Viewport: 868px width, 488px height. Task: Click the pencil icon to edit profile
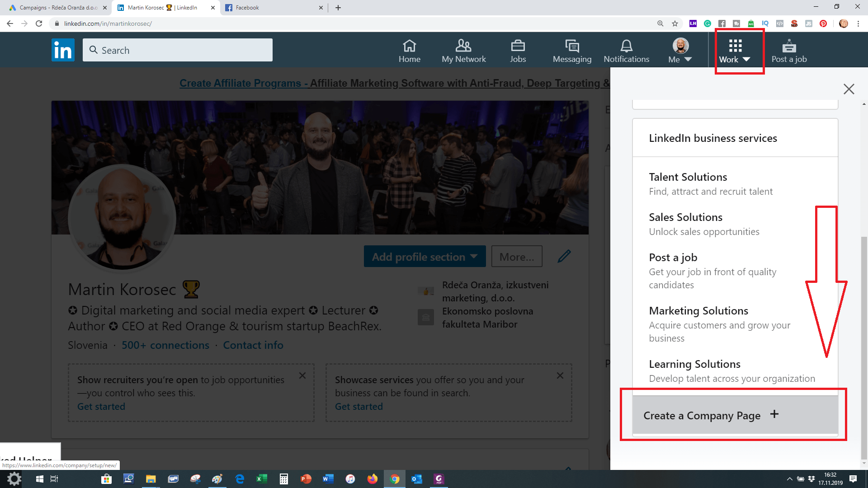pyautogui.click(x=564, y=256)
